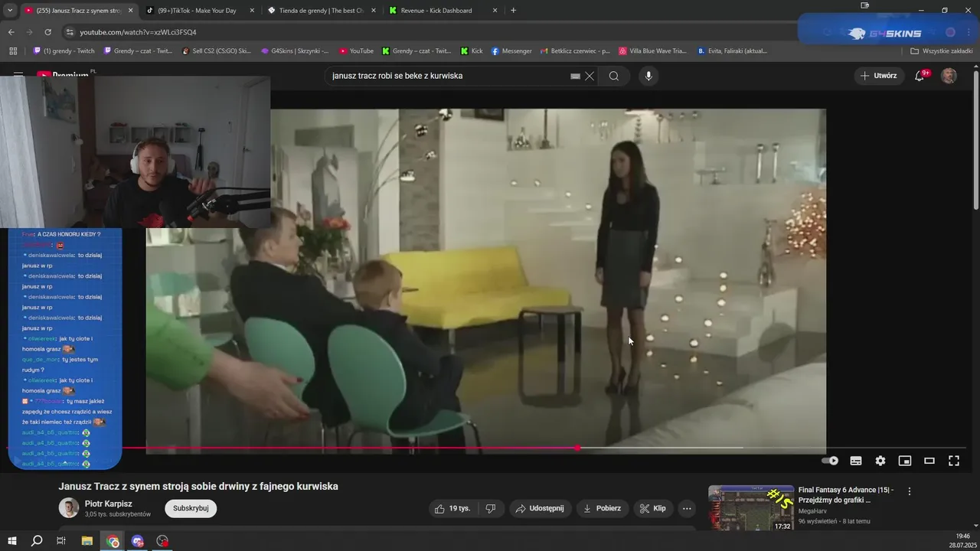Open the Windows Start menu

tap(12, 541)
